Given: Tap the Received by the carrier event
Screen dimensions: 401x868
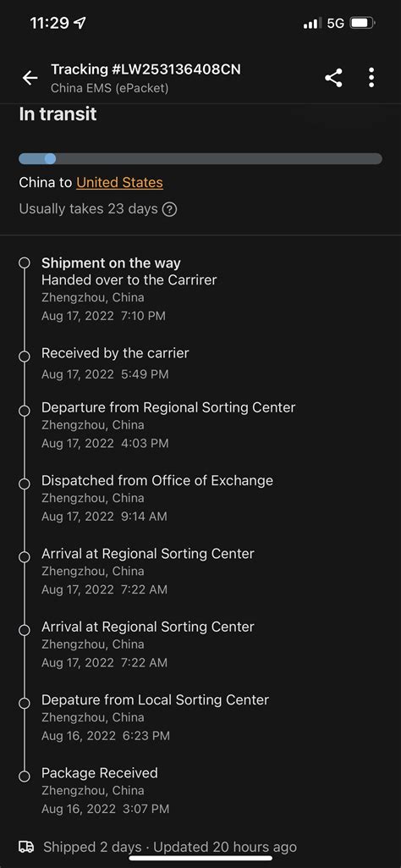Looking at the screenshot, I should coord(115,363).
